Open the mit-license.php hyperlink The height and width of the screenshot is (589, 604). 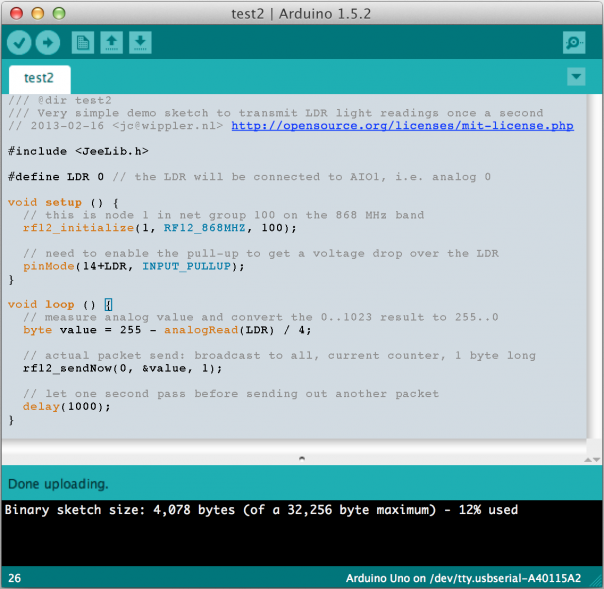click(x=402, y=126)
